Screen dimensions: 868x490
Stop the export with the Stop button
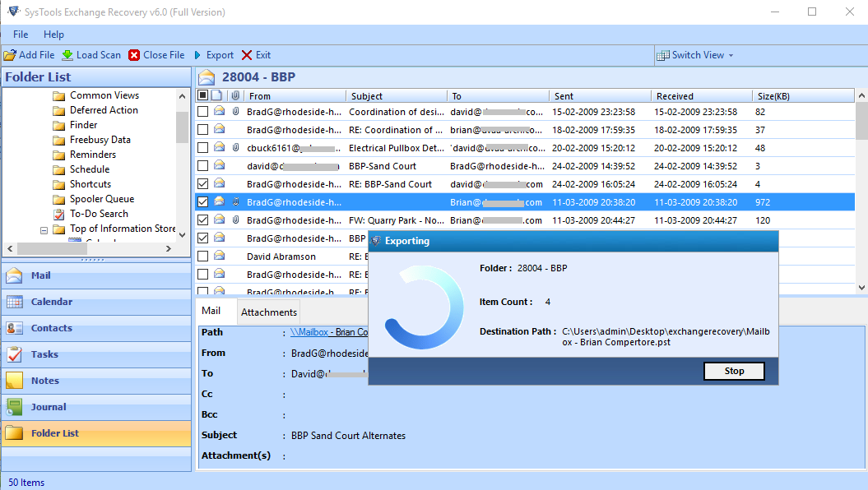pos(734,371)
